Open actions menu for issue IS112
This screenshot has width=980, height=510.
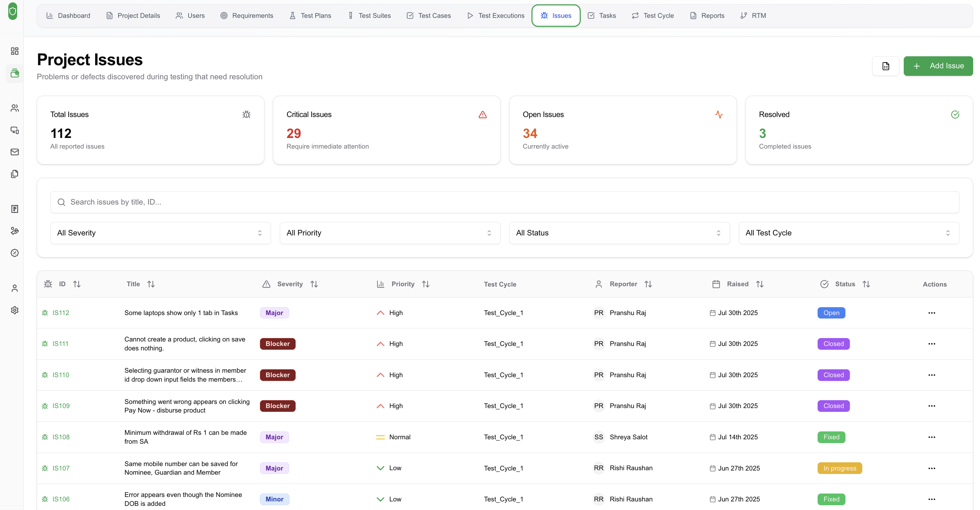click(931, 313)
